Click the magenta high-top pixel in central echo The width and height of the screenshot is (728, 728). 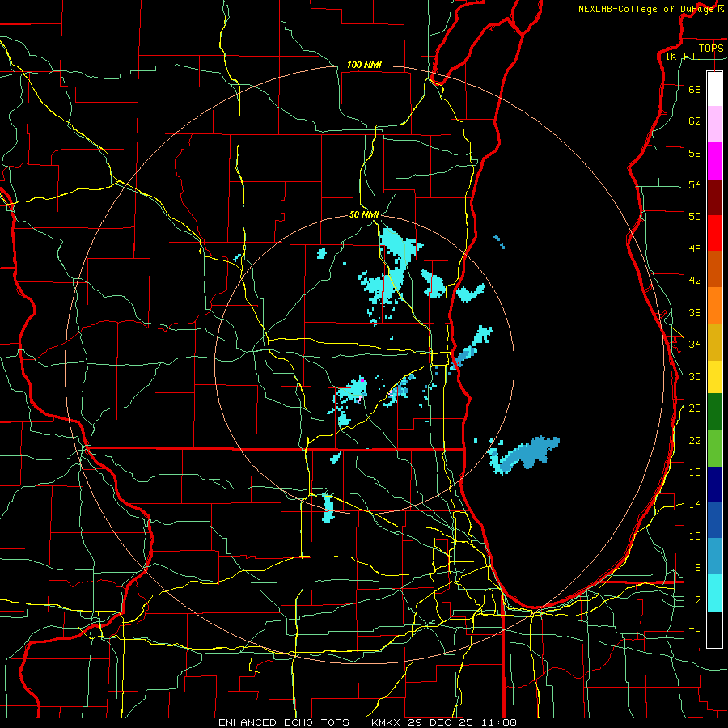pyautogui.click(x=362, y=380)
